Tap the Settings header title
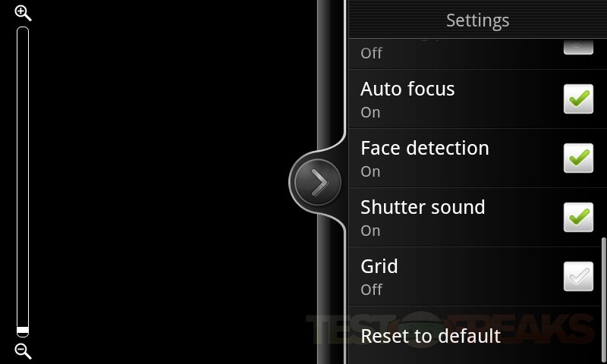The image size is (607, 364). pyautogui.click(x=477, y=20)
